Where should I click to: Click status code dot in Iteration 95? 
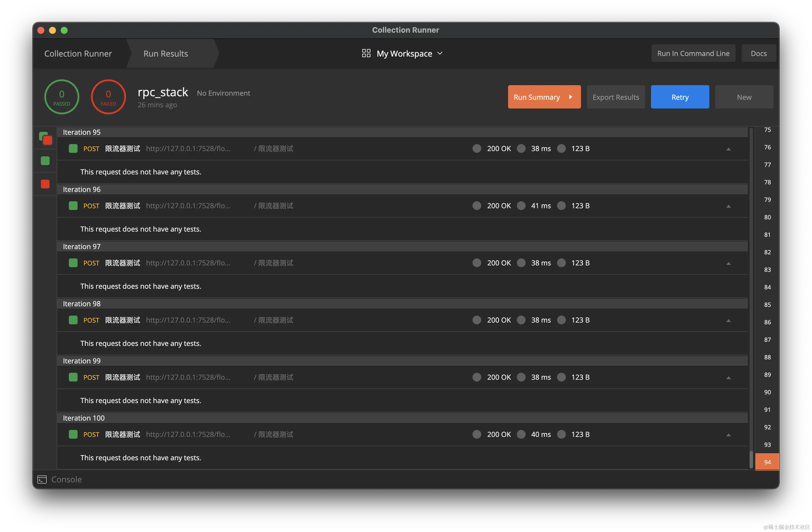point(477,148)
